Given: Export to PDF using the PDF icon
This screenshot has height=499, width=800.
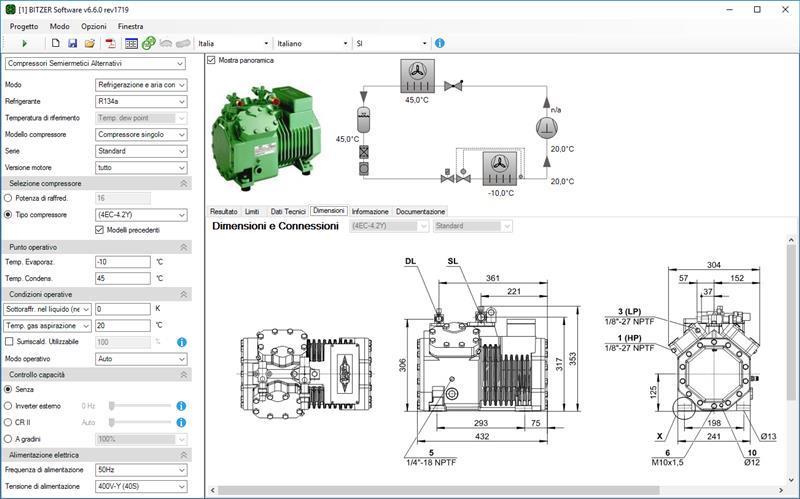Looking at the screenshot, I should pos(111,43).
